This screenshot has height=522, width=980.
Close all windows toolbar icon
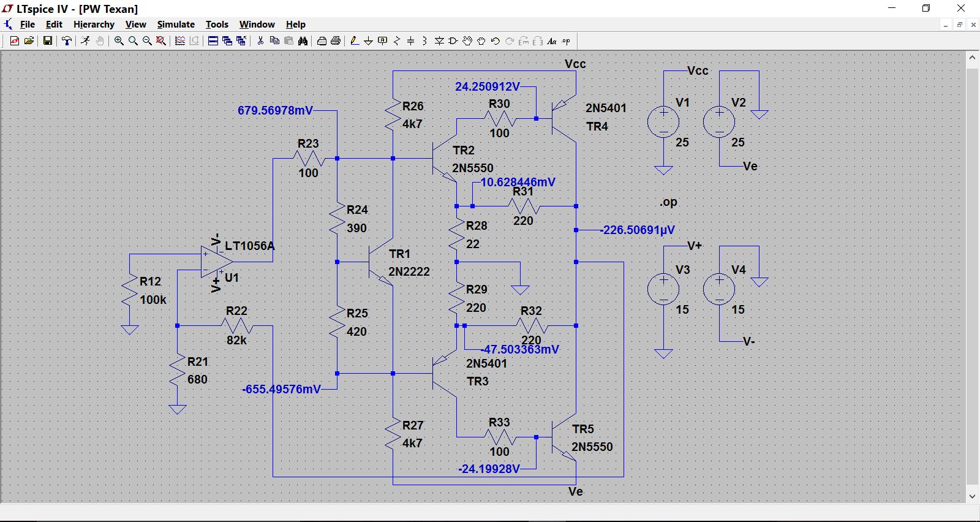[241, 41]
